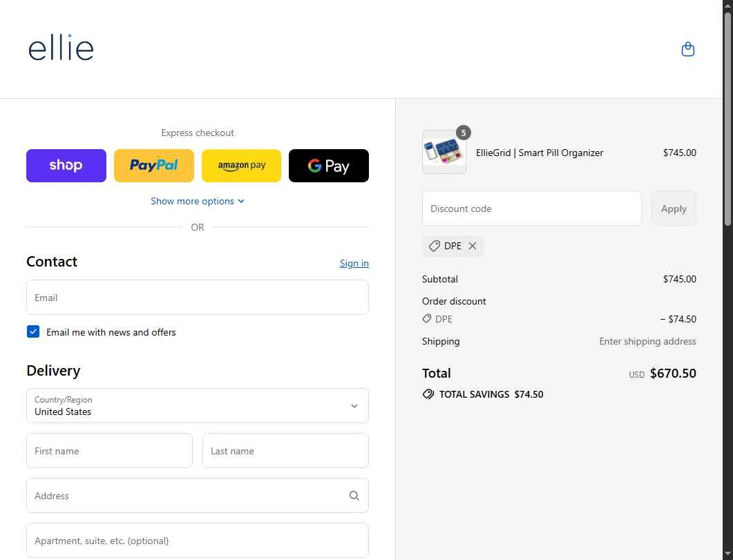The width and height of the screenshot is (733, 560).
Task: Expand Show more options
Action: (x=198, y=201)
